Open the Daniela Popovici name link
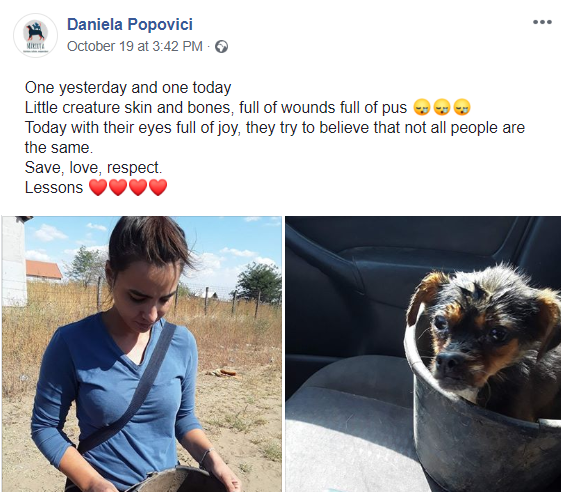 click(130, 25)
